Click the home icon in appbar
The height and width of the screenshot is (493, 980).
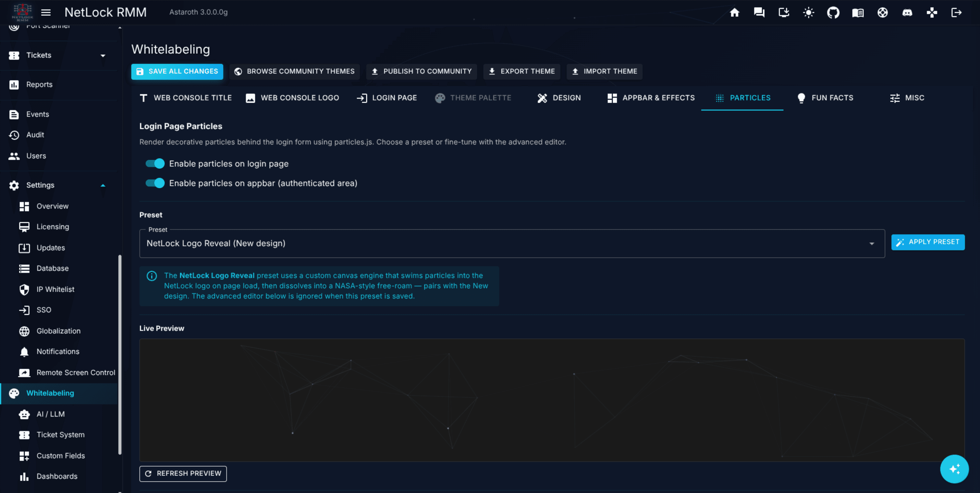click(734, 13)
